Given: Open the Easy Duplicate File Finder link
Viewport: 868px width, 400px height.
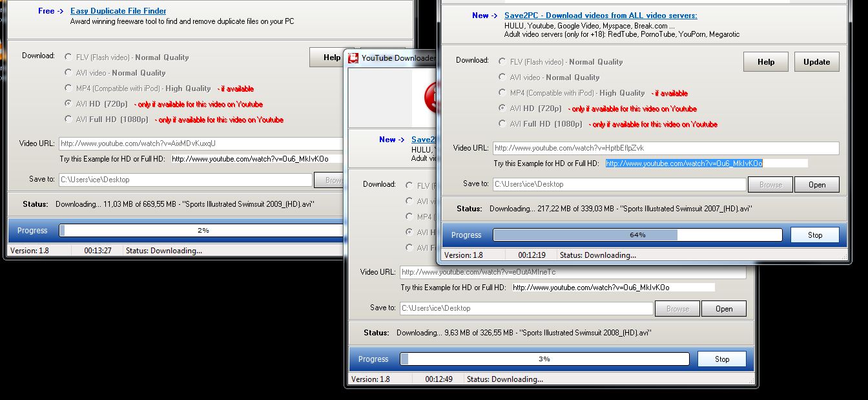Looking at the screenshot, I should (118, 11).
